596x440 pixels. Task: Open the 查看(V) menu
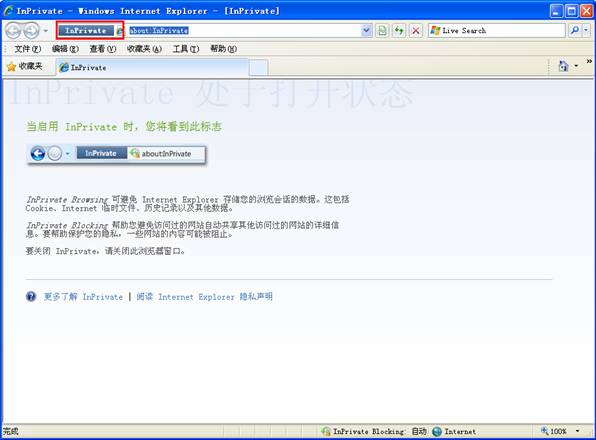(103, 49)
